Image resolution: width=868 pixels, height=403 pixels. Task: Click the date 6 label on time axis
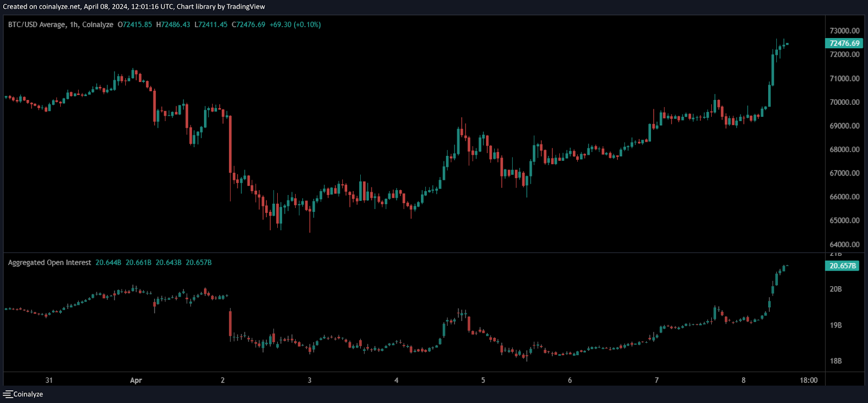[570, 380]
